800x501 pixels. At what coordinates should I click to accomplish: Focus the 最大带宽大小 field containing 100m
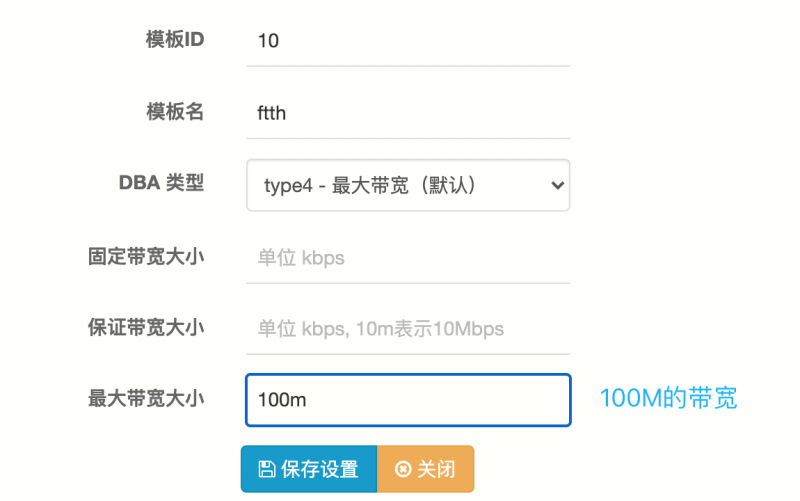408,400
